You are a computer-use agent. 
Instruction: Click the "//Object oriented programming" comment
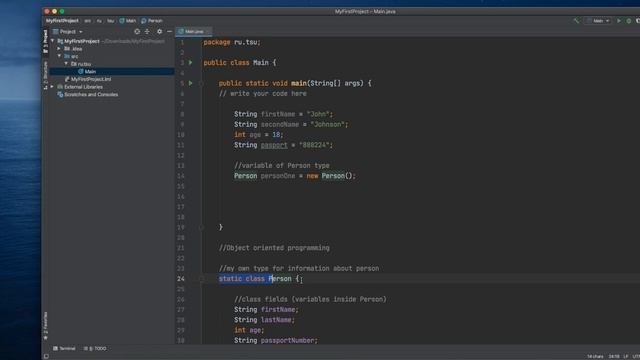coord(274,248)
